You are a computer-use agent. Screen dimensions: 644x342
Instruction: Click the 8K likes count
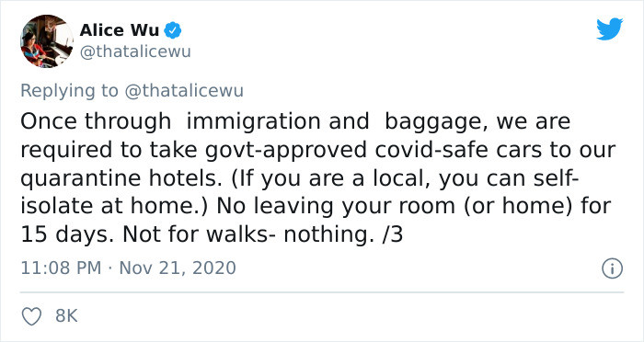coord(66,315)
